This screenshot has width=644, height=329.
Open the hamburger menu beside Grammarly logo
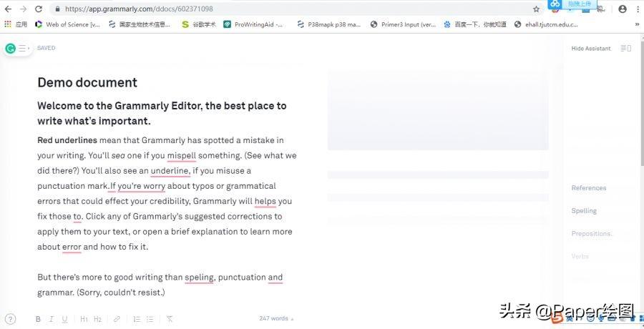point(23,49)
